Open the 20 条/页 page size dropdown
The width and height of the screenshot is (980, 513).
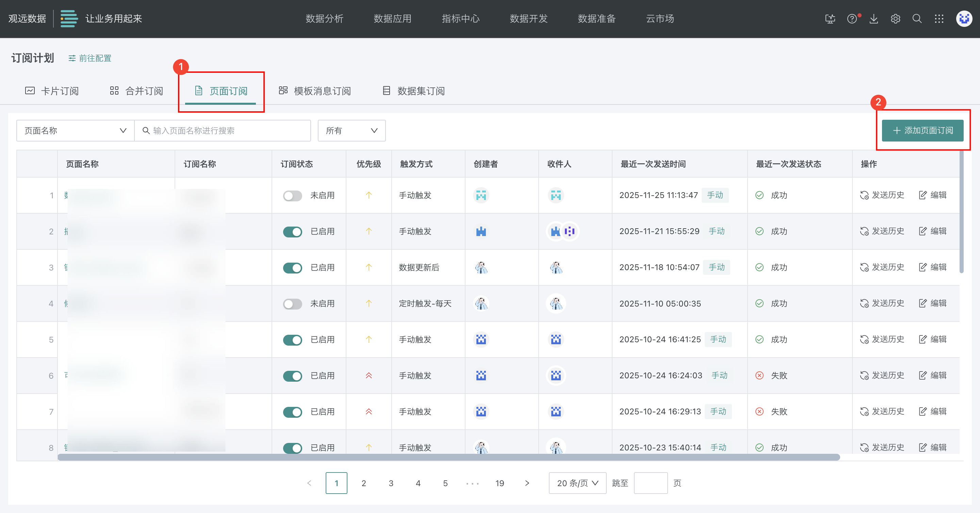[x=577, y=483]
